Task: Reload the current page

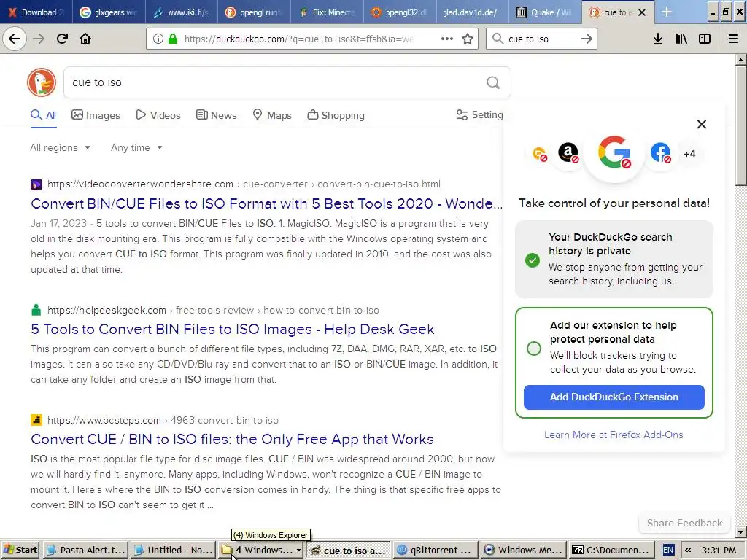Action: [62, 39]
